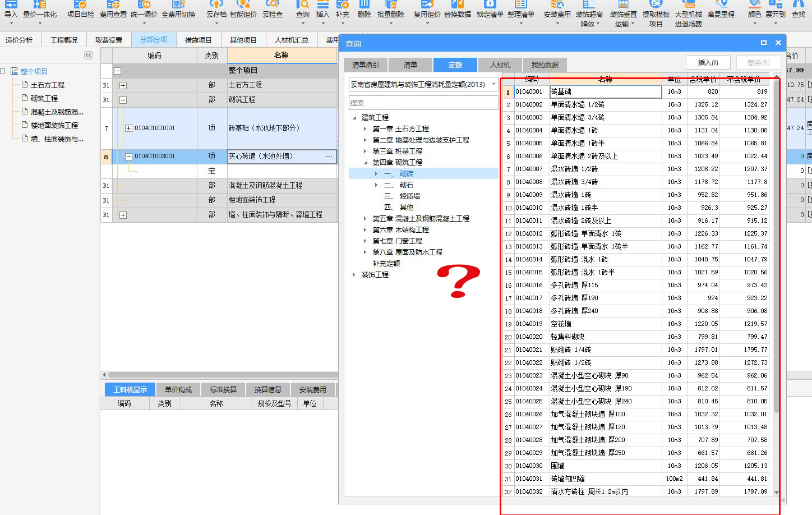Open the 造价分析 tab

pos(19,40)
